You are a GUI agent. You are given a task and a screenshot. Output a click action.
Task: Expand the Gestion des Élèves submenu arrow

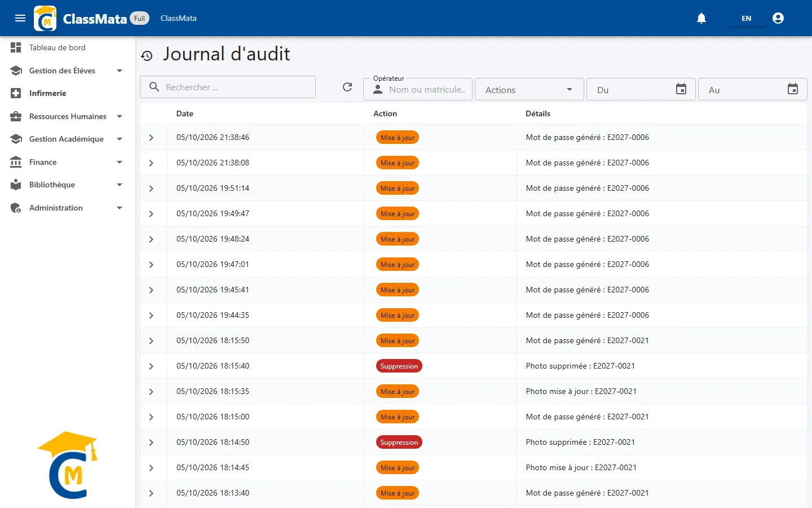click(120, 71)
